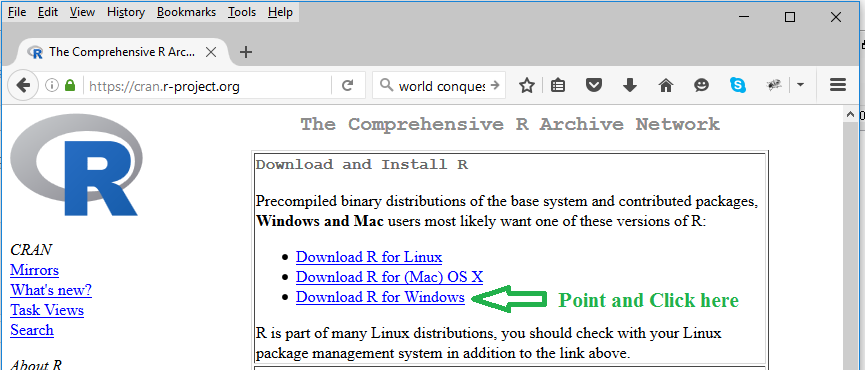View the green padlock security details
Viewport: 865px width, 370px height.
click(x=70, y=85)
